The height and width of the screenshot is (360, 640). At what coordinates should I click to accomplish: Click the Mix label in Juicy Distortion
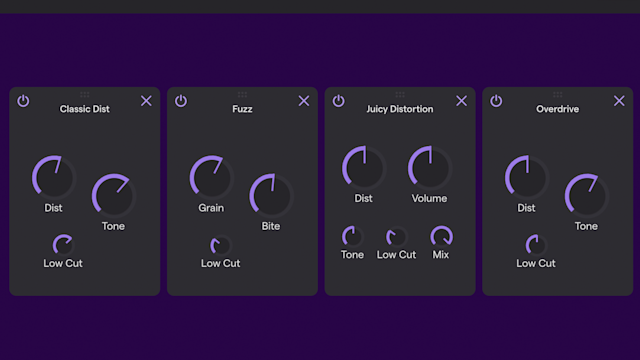440,255
